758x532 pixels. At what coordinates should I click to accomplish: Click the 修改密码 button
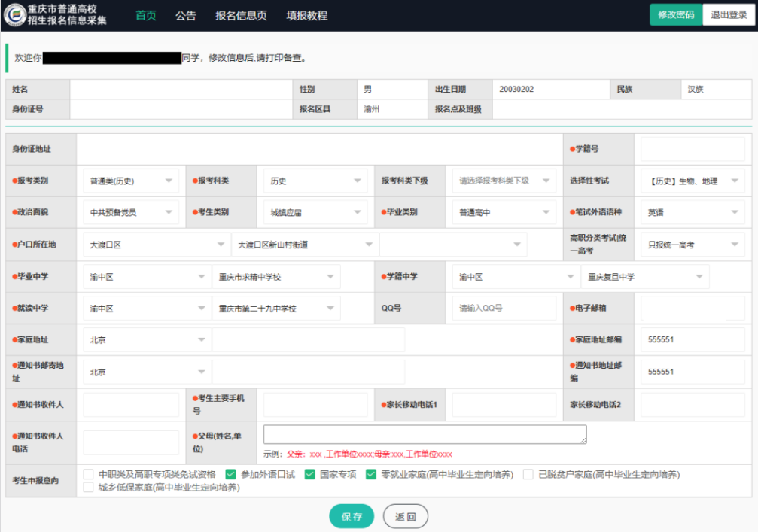[x=676, y=15]
